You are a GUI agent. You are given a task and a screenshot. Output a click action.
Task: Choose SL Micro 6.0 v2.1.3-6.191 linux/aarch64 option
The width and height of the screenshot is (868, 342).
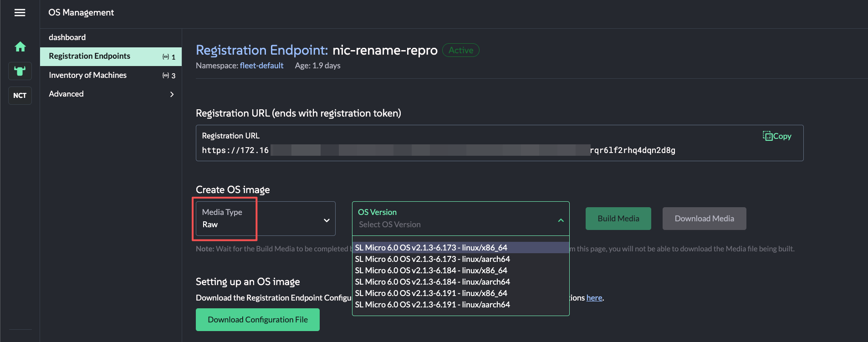pos(460,305)
